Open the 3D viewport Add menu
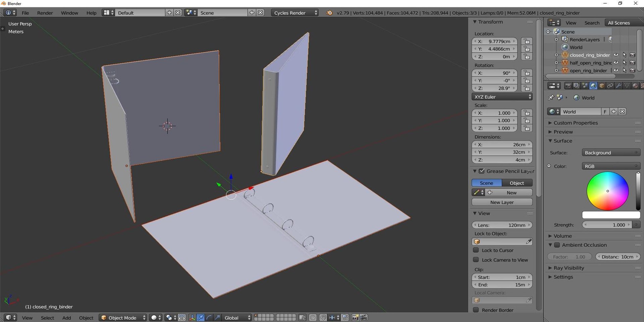Screen dimensions: 644x322 [66, 318]
